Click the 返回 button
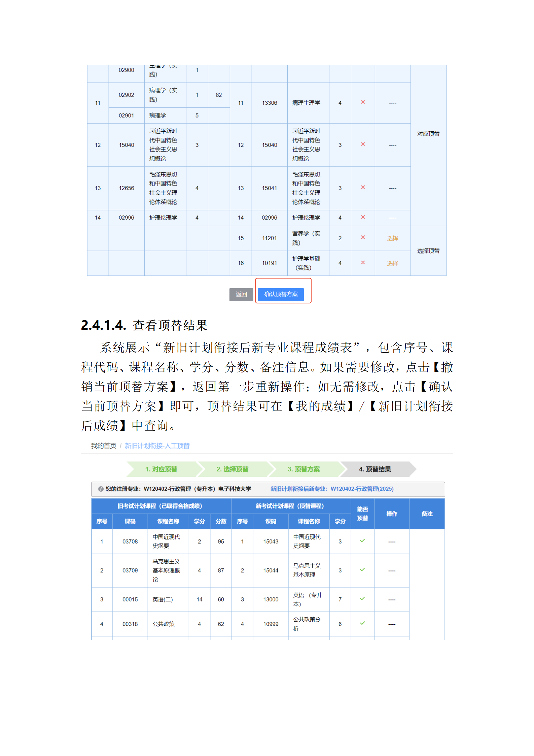The image size is (534, 756). click(x=241, y=294)
